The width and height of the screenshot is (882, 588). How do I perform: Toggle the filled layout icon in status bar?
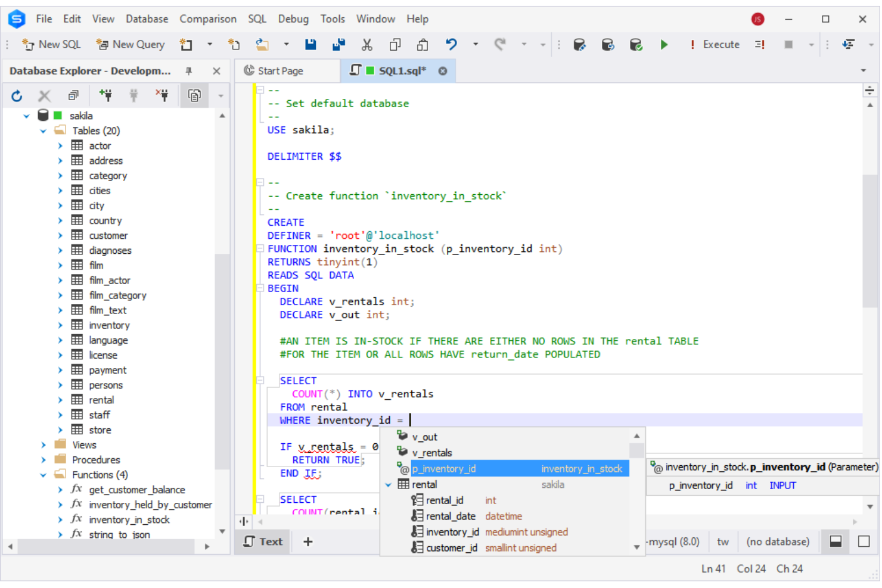[836, 542]
